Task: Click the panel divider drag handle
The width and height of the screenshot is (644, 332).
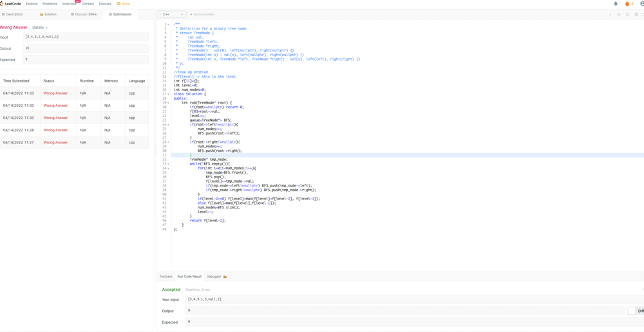Action: coord(155,148)
